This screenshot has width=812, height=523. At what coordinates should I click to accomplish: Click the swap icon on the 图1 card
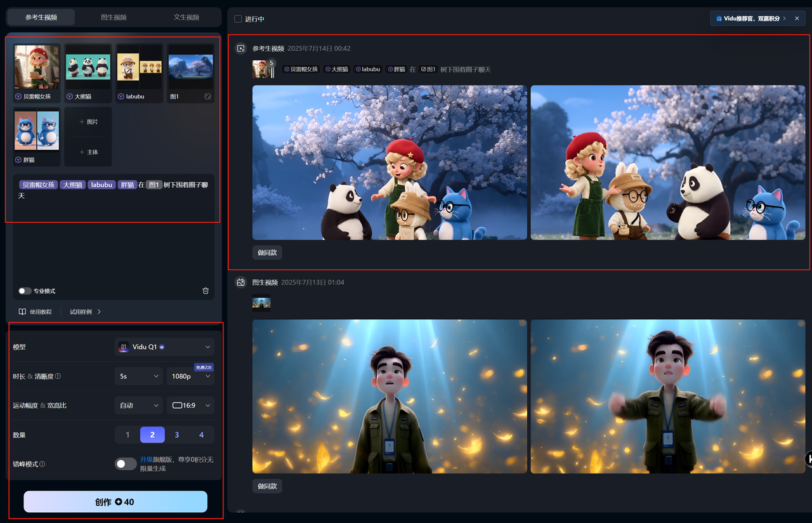[207, 96]
